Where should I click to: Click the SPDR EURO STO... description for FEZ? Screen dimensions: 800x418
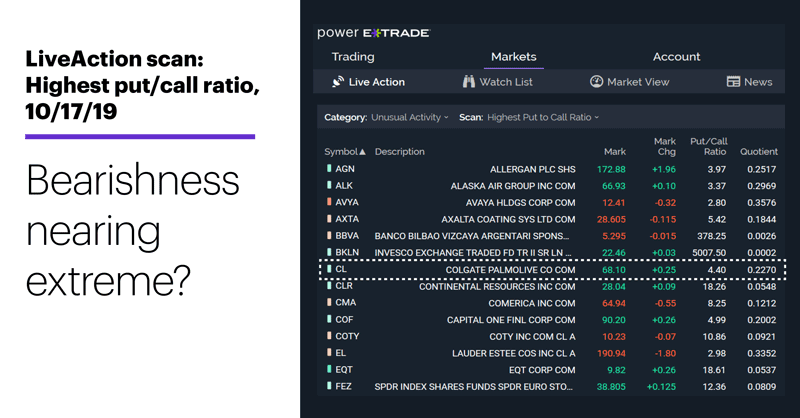click(x=473, y=387)
